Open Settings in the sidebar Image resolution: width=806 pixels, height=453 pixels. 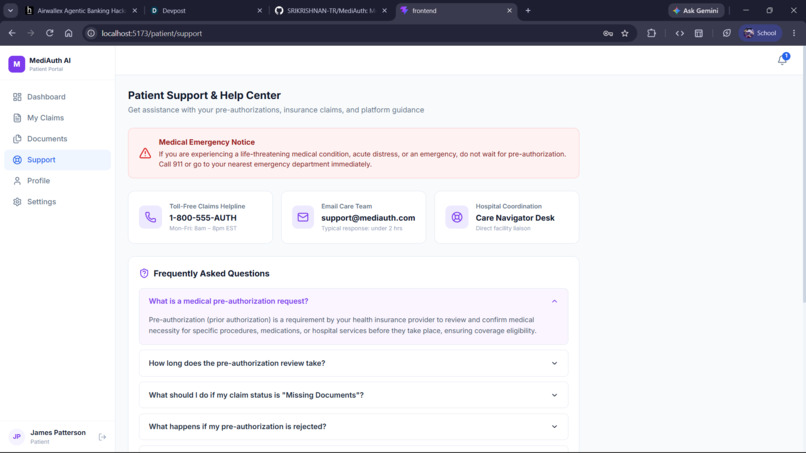[58, 202]
